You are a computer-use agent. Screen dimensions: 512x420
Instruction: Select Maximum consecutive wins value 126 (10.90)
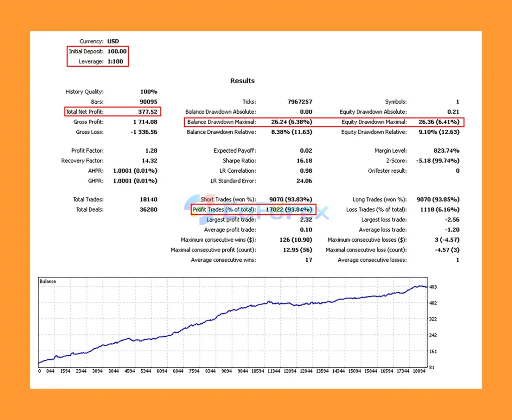pos(296,240)
